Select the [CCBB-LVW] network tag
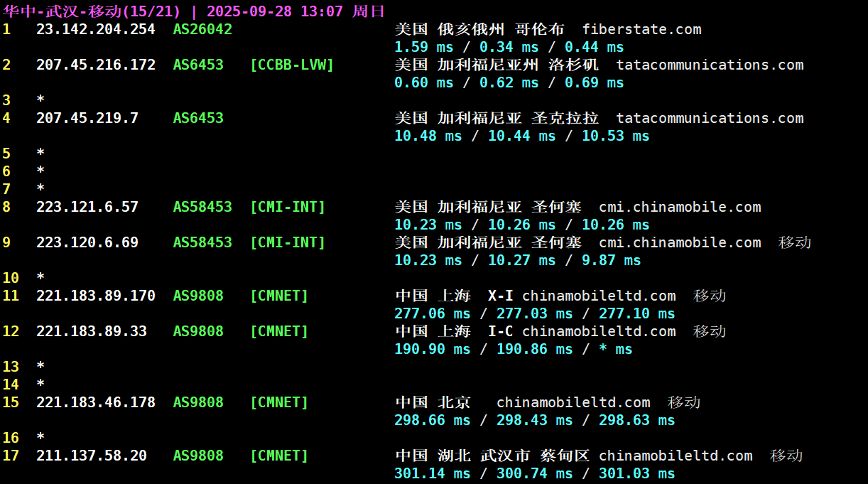Image resolution: width=868 pixels, height=484 pixels. coord(292,65)
